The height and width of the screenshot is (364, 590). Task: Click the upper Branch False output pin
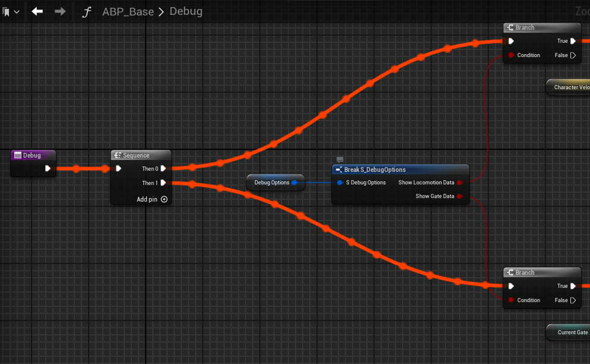click(x=573, y=55)
